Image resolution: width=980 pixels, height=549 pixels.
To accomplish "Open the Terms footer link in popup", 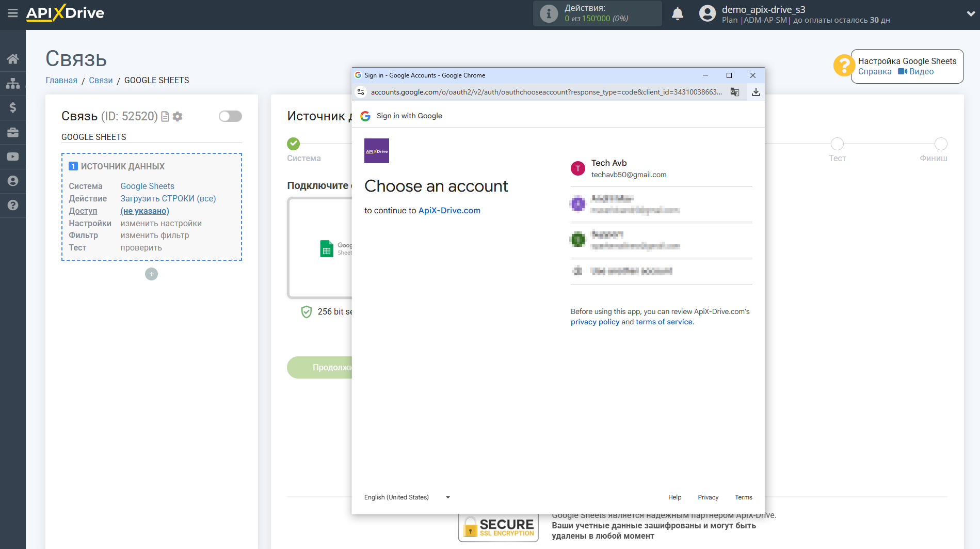I will pos(743,497).
